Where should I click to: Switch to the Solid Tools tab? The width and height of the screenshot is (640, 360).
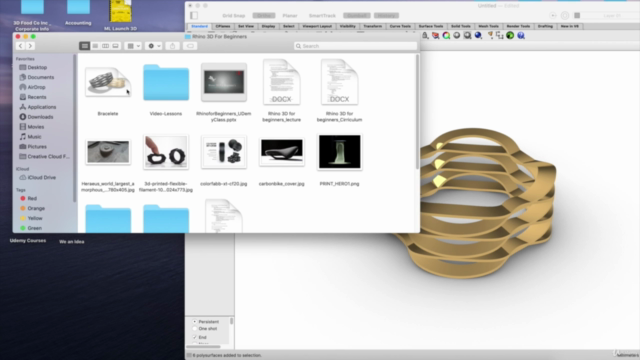460,26
